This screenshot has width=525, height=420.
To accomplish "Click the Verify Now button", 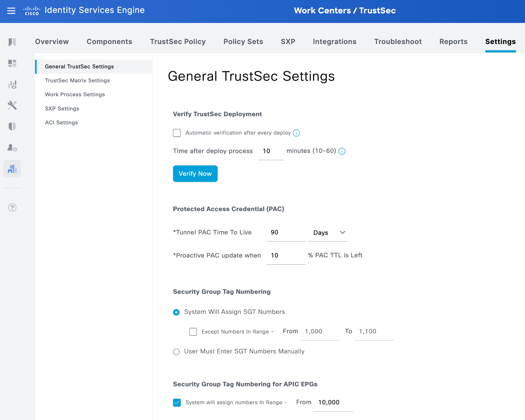I will tap(195, 174).
